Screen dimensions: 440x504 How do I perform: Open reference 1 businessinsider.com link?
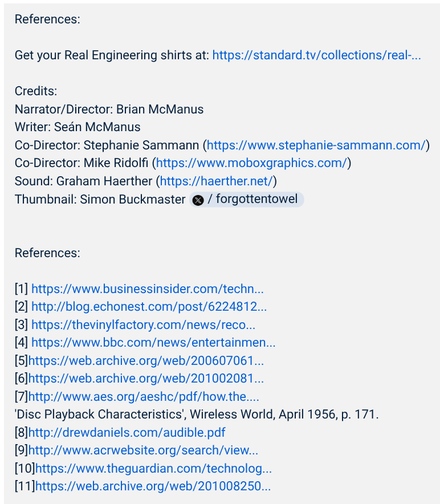point(147,289)
